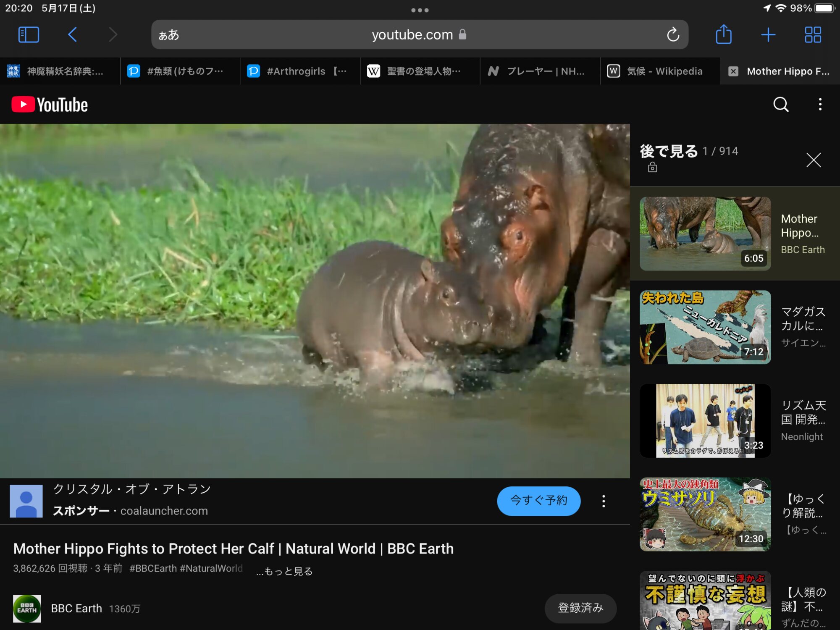The image size is (840, 630).
Task: Open YouTube three-dot settings menu
Action: click(x=820, y=104)
